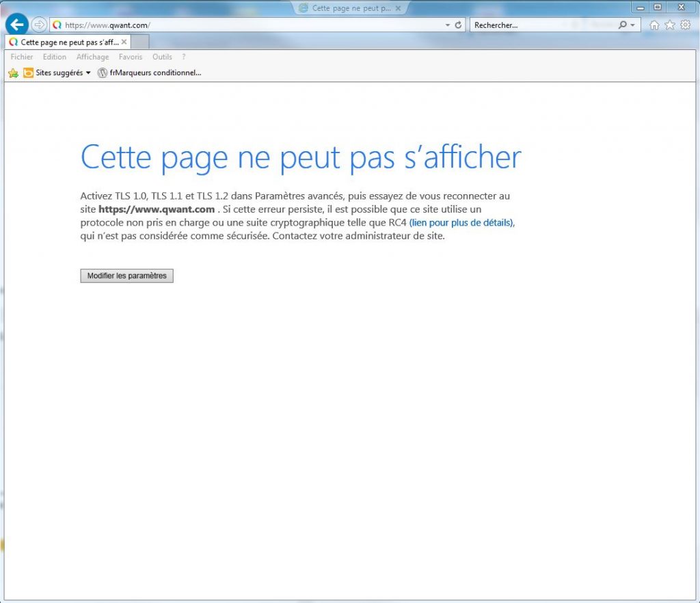
Task: Close the Cette page ne peut pas tab
Action: (124, 42)
